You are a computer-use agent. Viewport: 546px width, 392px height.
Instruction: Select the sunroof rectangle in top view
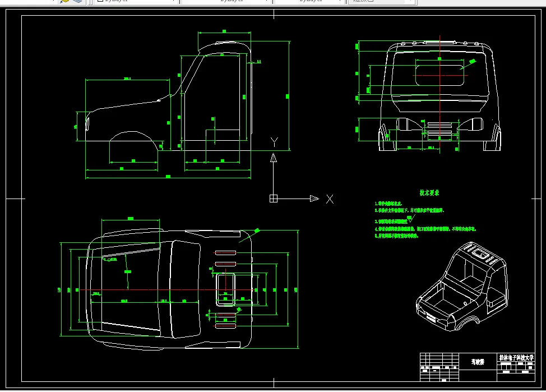225,289
